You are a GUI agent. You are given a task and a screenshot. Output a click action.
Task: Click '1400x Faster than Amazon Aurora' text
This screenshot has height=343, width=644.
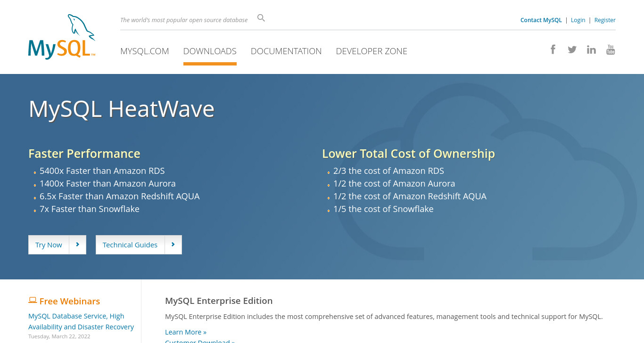point(107,183)
